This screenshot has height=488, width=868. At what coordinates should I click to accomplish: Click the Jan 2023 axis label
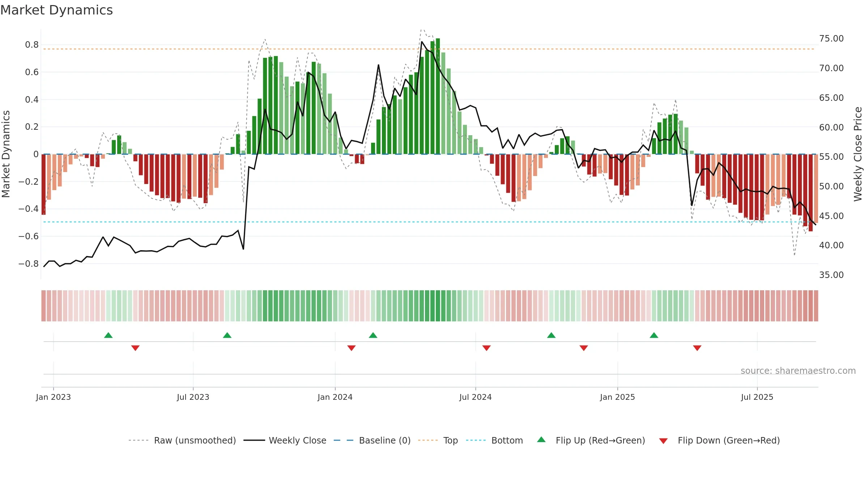point(54,397)
